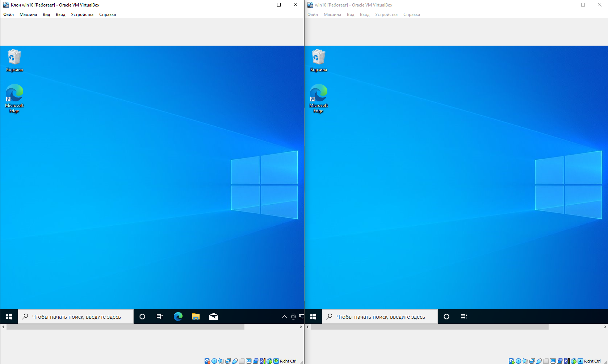Click horizontal scrollbar thumb in Клон win10 window
Viewport: 608px width, 364px height.
pos(126,327)
